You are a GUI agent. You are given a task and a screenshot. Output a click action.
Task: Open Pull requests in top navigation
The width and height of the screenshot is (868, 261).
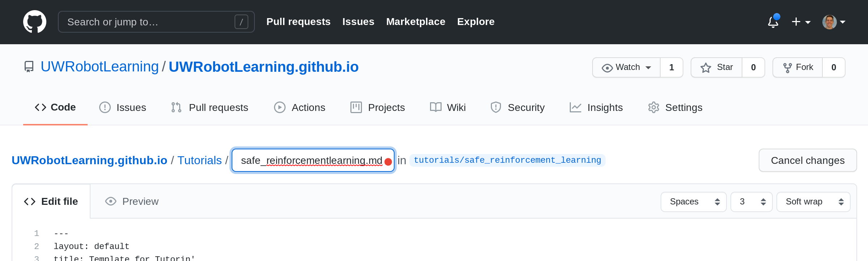[298, 22]
